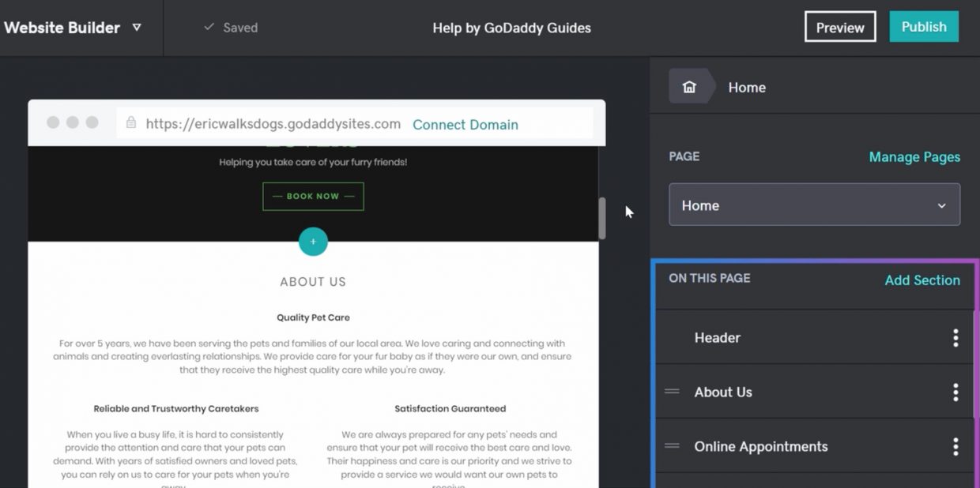
Task: Open Manage Pages
Action: (x=914, y=156)
